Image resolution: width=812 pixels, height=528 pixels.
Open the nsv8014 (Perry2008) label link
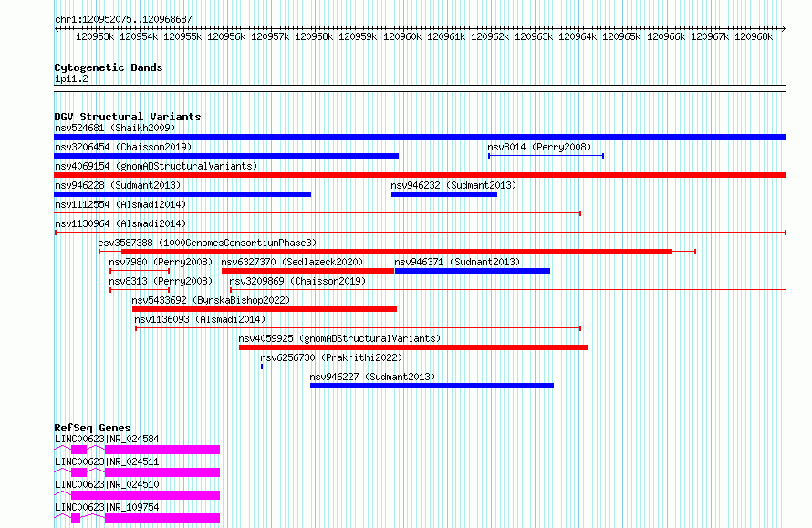(539, 147)
